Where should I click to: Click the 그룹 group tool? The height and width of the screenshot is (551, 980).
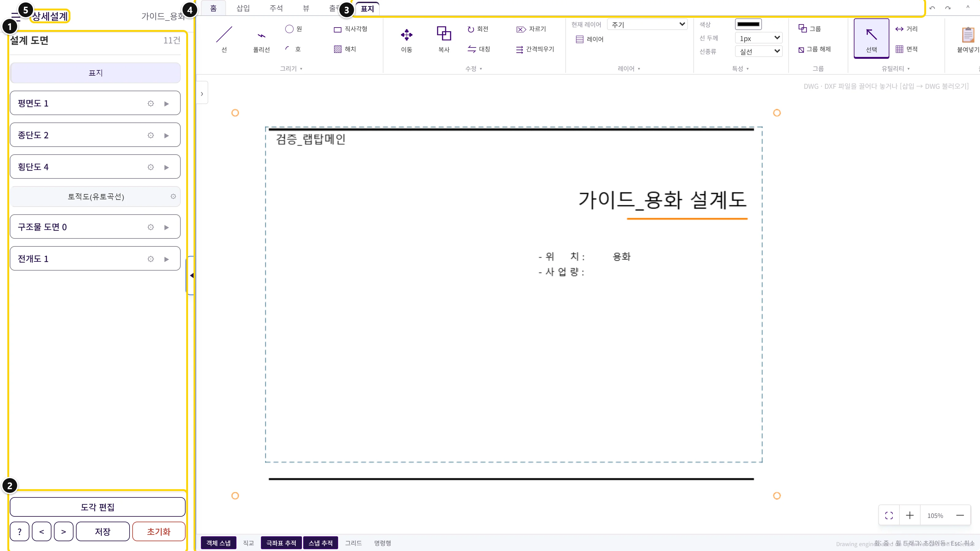(x=809, y=29)
